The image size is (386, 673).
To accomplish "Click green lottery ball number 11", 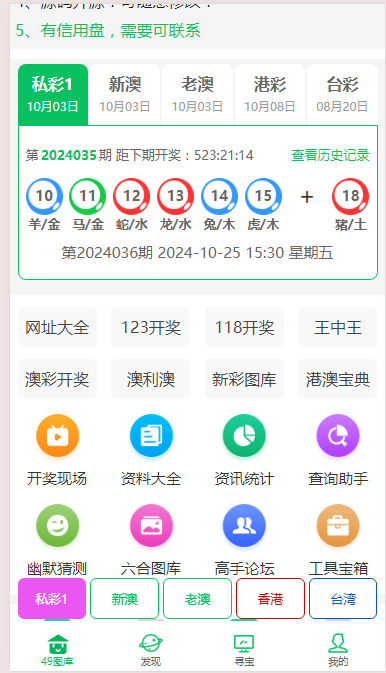I will point(88,196).
